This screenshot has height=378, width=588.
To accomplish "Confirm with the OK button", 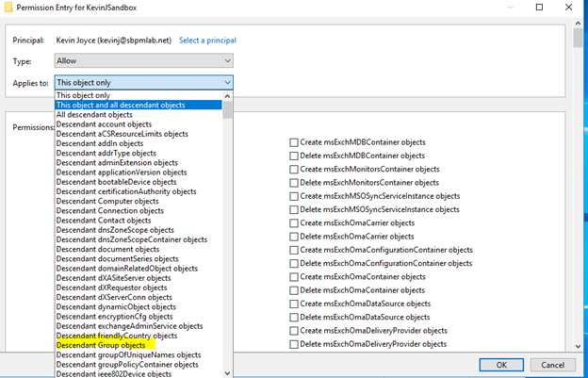I will [501, 365].
